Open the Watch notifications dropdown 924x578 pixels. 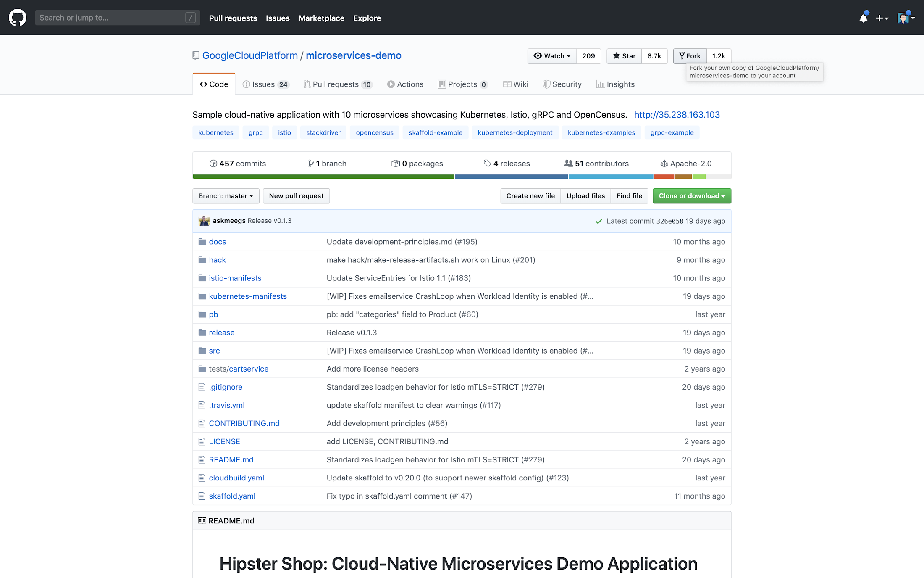click(552, 56)
